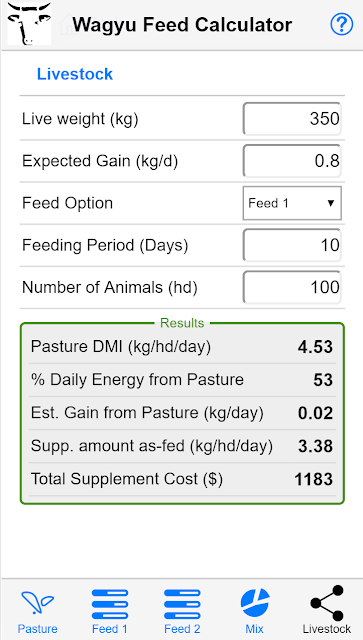Select the Livestock share-node icon

tap(327, 603)
